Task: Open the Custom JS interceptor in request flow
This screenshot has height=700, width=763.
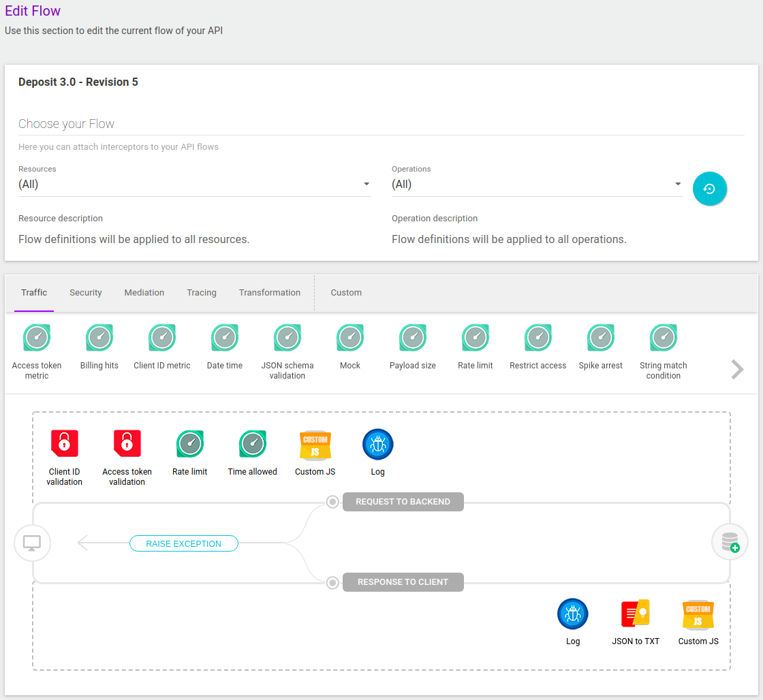Action: [315, 445]
